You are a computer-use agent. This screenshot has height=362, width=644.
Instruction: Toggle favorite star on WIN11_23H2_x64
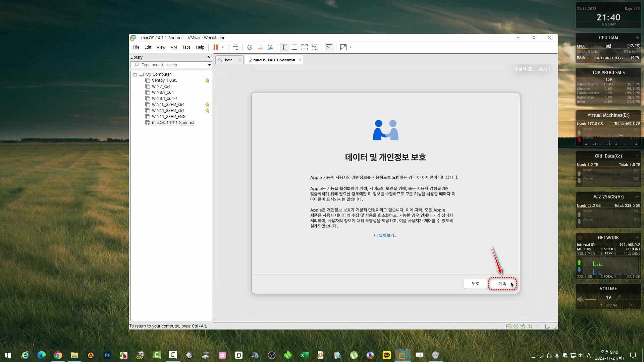pos(207,111)
